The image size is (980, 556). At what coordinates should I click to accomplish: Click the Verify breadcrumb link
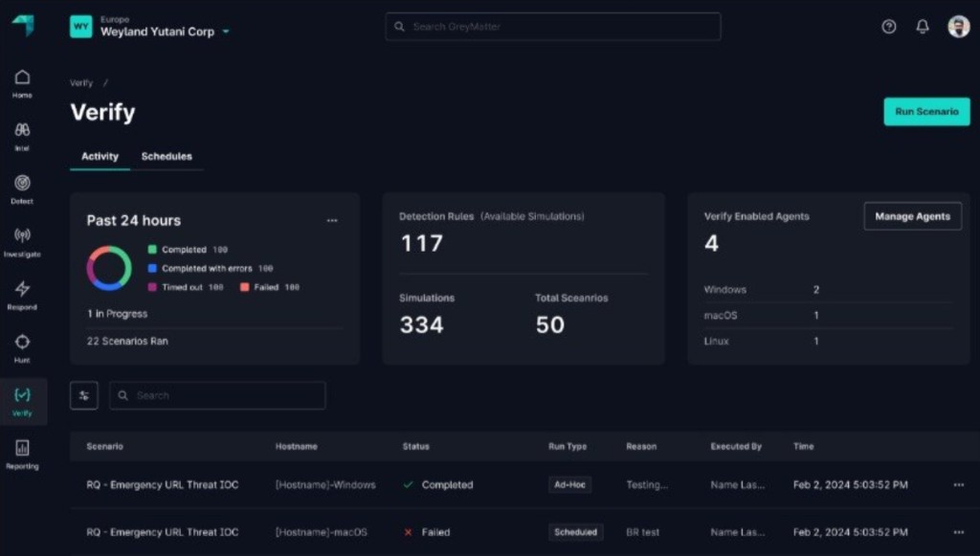pyautogui.click(x=81, y=83)
